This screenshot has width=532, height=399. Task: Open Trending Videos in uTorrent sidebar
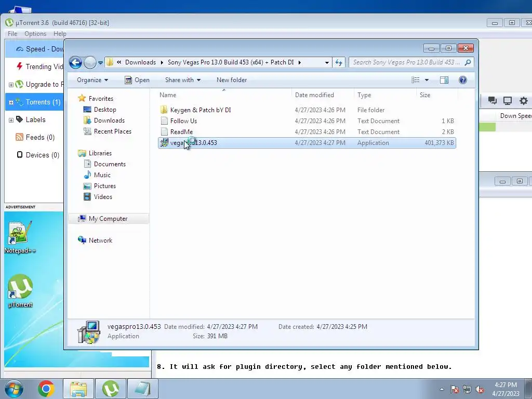[39, 67]
